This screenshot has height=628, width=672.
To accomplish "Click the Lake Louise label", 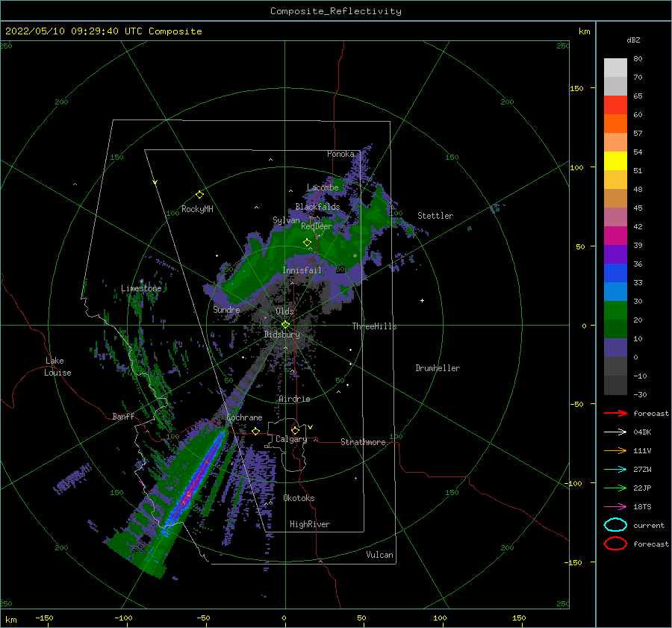I will tap(57, 367).
